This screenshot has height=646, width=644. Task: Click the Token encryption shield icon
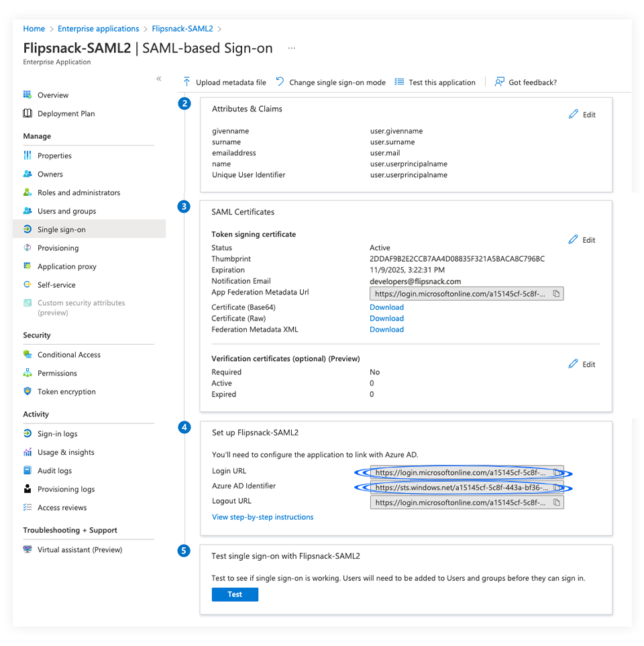coord(28,391)
